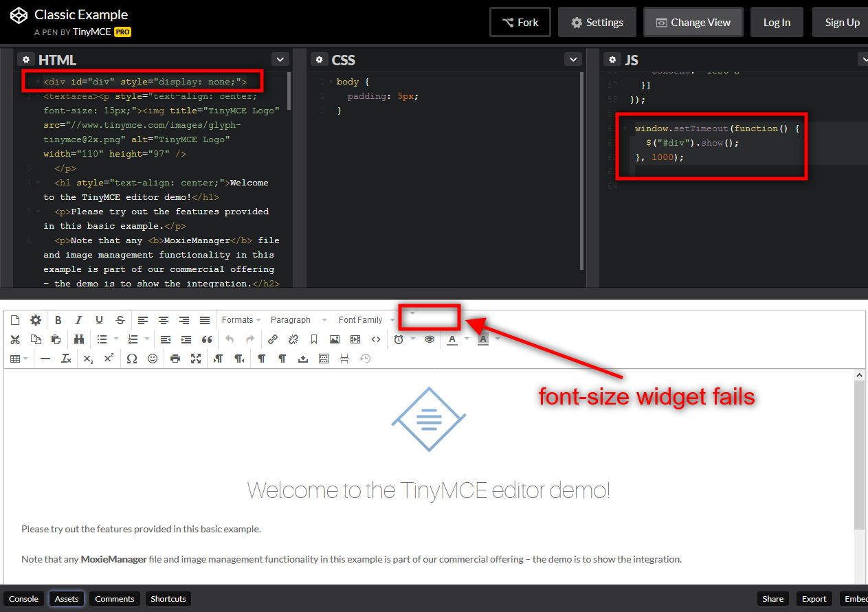
Task: Set right-to-left text direction icon
Action: [x=239, y=359]
